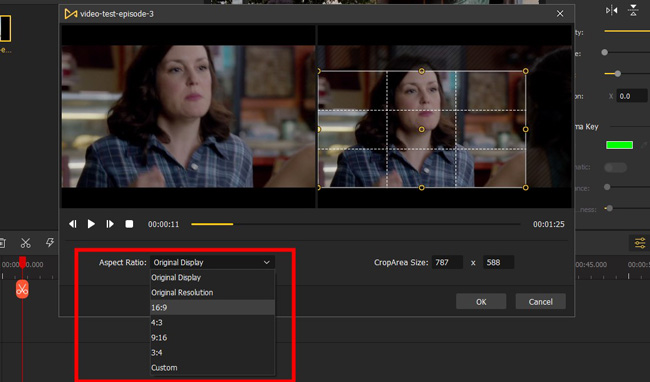Click the right-middle crop edge handle
The height and width of the screenshot is (382, 650).
pos(526,129)
